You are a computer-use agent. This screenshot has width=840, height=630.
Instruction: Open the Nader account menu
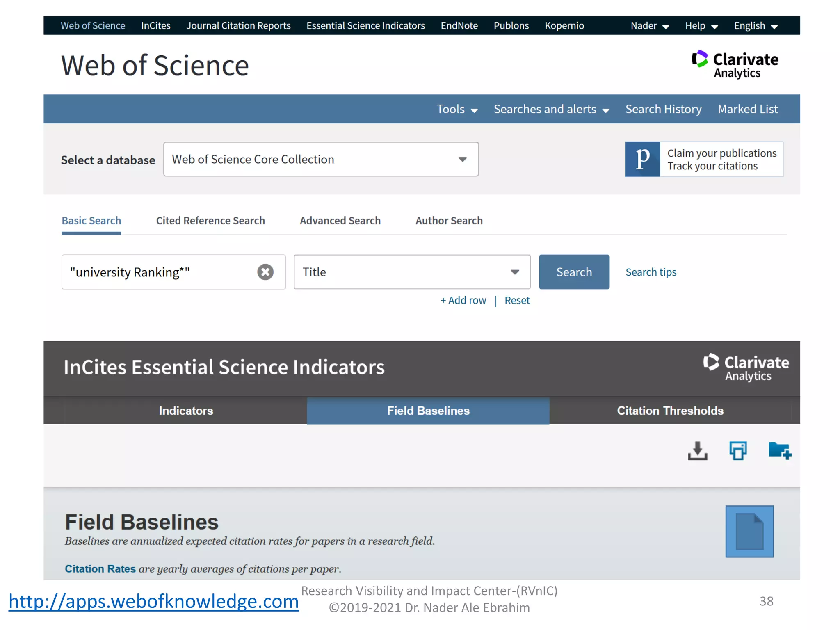(x=650, y=26)
